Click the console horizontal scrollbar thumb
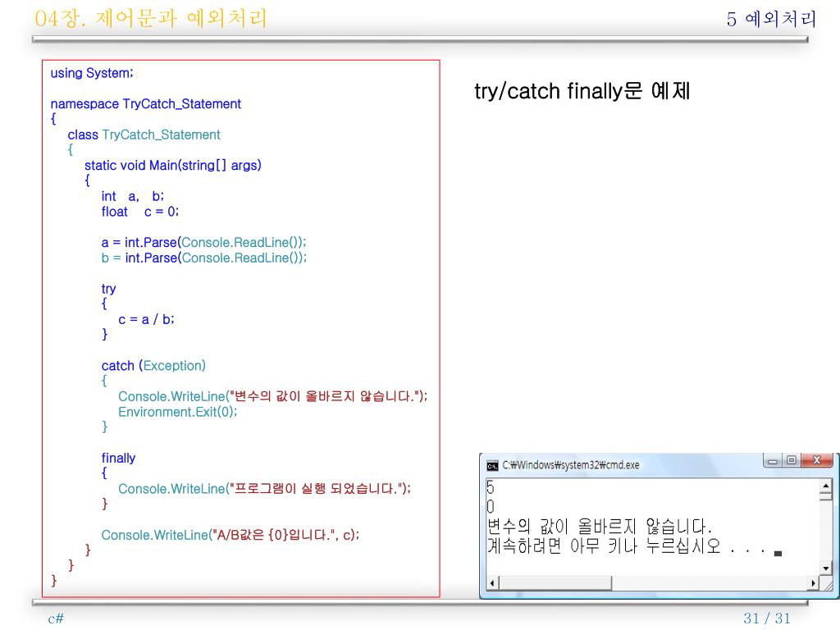Image resolution: width=840 pixels, height=630 pixels. coord(555,583)
